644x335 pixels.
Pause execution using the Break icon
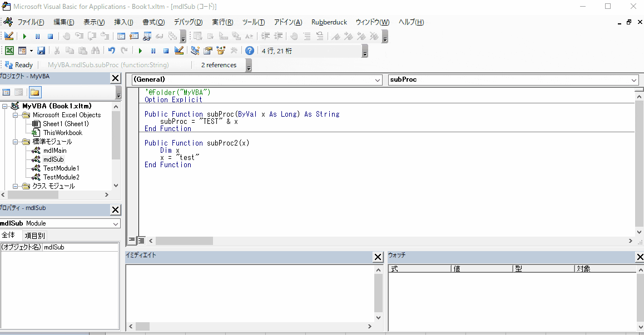(x=153, y=51)
